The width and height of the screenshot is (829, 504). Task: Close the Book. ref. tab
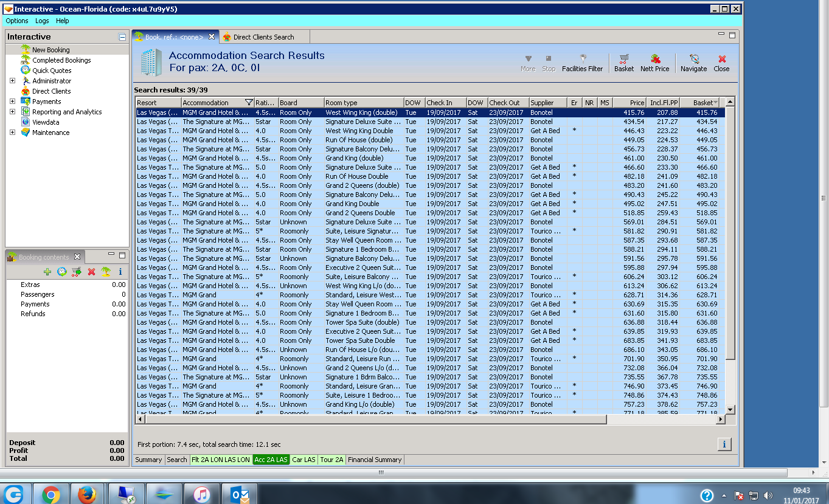click(x=212, y=36)
